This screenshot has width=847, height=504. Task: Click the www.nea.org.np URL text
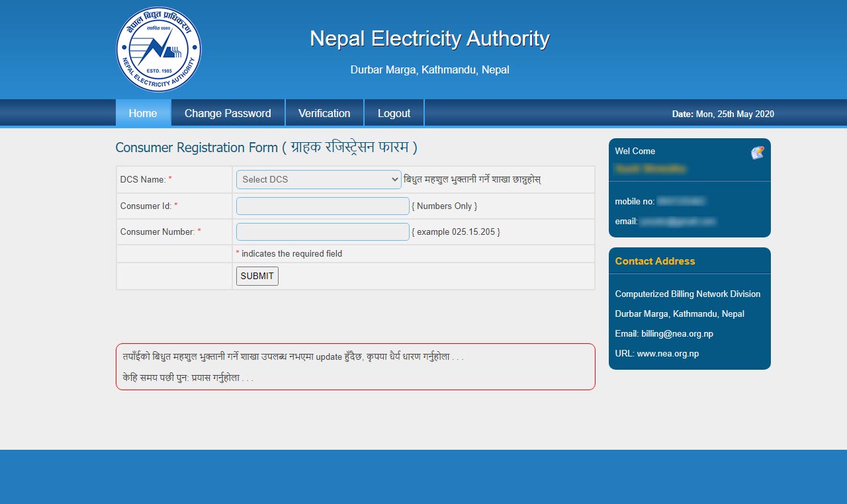668,353
